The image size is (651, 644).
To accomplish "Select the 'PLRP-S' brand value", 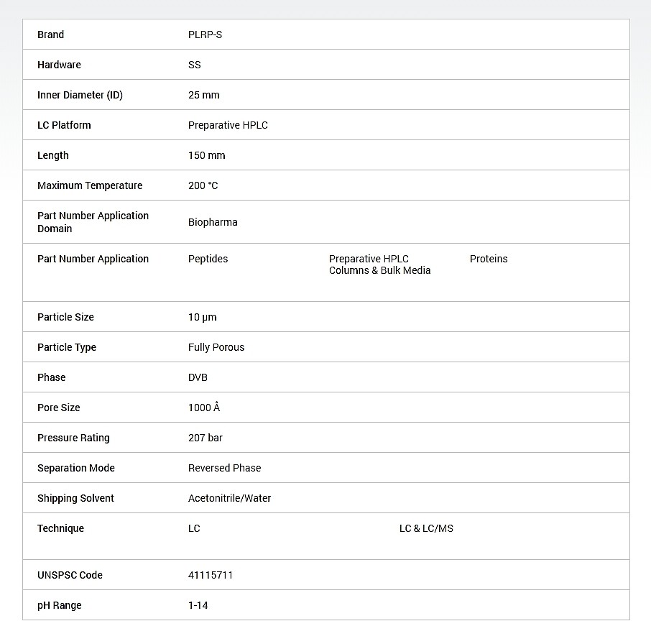I will [205, 34].
